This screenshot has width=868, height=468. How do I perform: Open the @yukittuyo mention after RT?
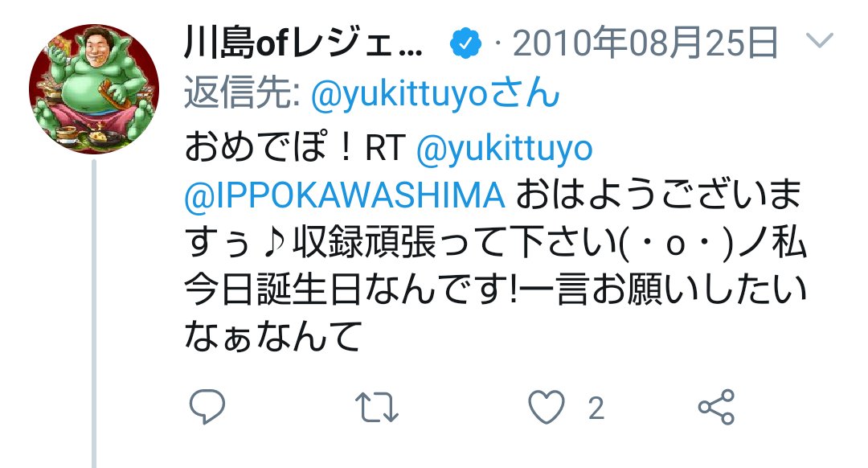click(504, 149)
